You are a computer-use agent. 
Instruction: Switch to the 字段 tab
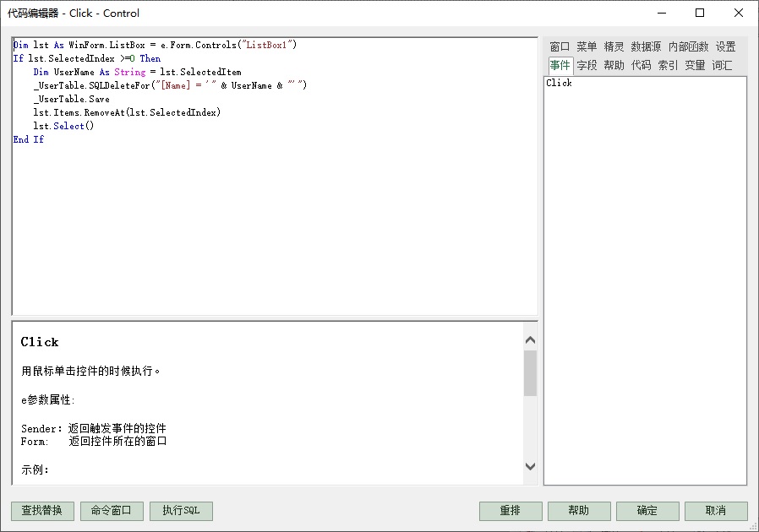[587, 65]
